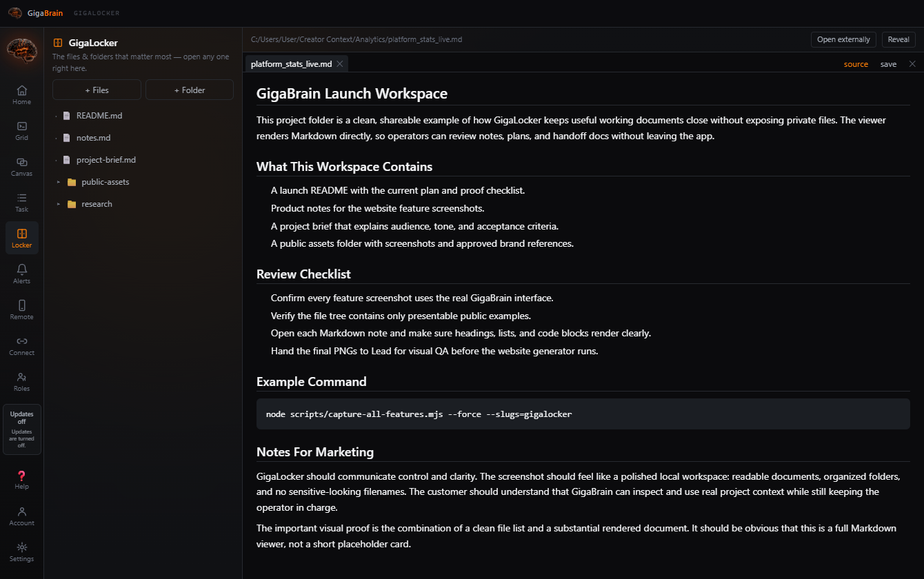The image size is (924, 579).
Task: Toggle the Updates off panel
Action: pos(21,429)
